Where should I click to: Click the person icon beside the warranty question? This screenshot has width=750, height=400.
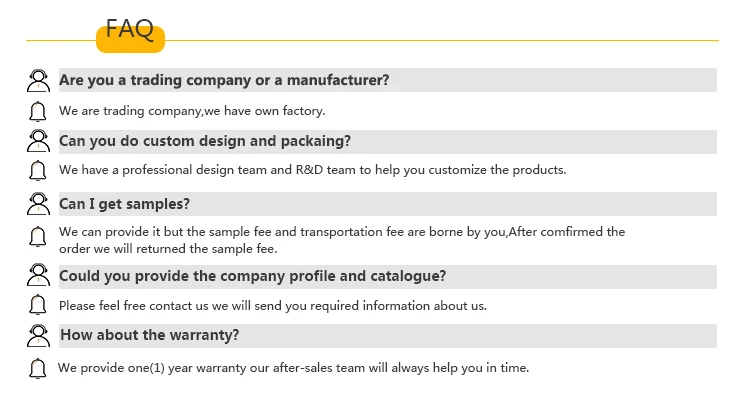pyautogui.click(x=38, y=335)
